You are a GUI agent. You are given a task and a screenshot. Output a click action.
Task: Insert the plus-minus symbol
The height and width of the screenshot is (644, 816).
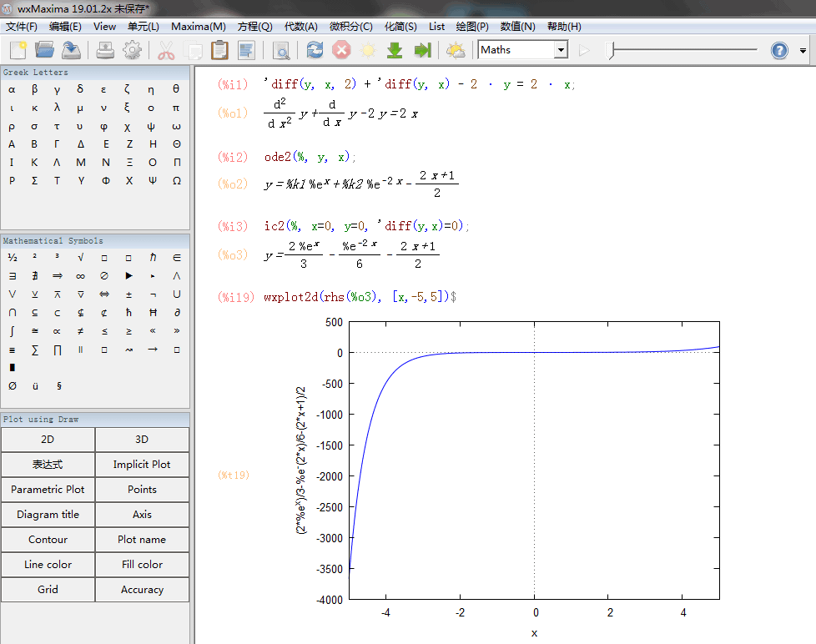click(x=128, y=294)
